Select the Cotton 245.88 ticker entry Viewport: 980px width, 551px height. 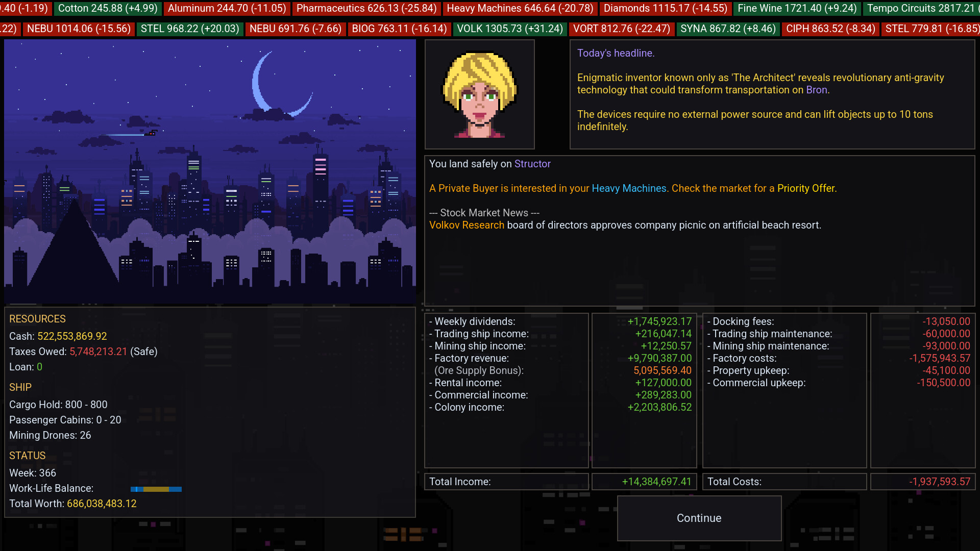pyautogui.click(x=108, y=9)
